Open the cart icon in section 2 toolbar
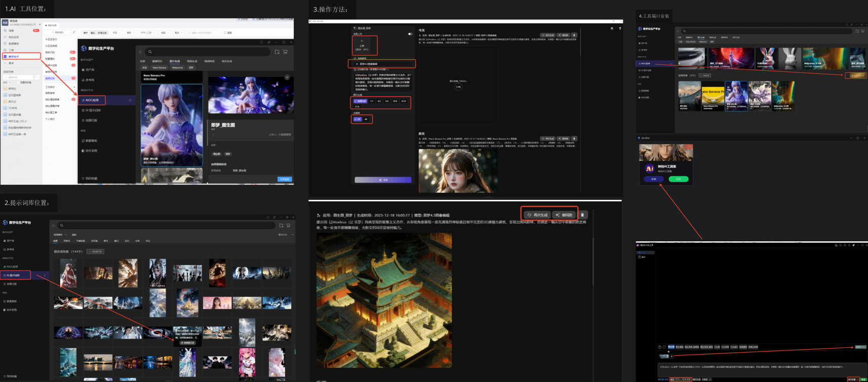 [x=288, y=225]
